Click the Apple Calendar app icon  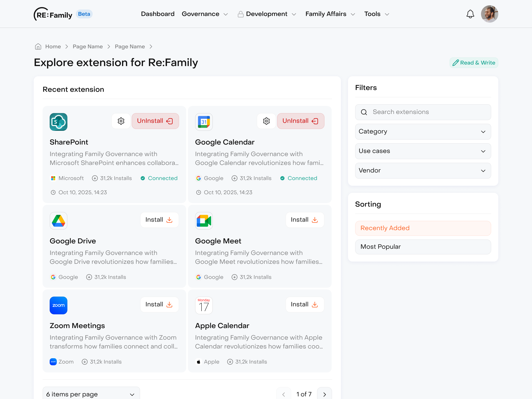pyautogui.click(x=204, y=305)
